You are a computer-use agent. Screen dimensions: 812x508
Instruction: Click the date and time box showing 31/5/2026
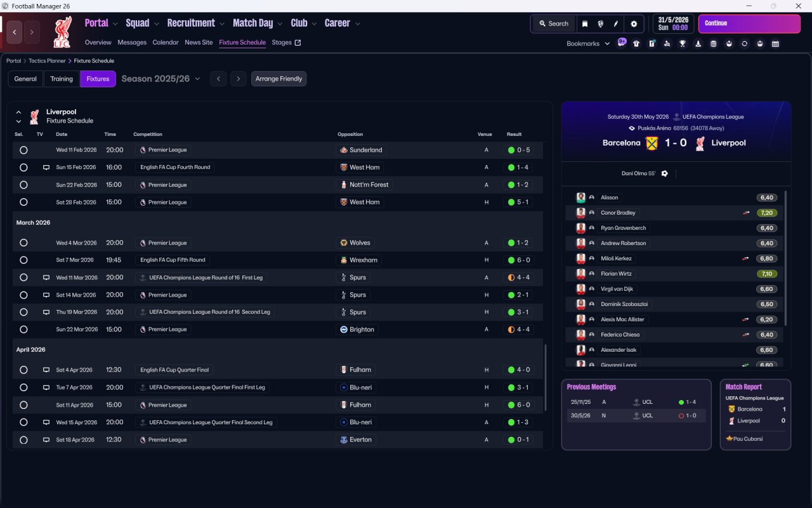(673, 24)
